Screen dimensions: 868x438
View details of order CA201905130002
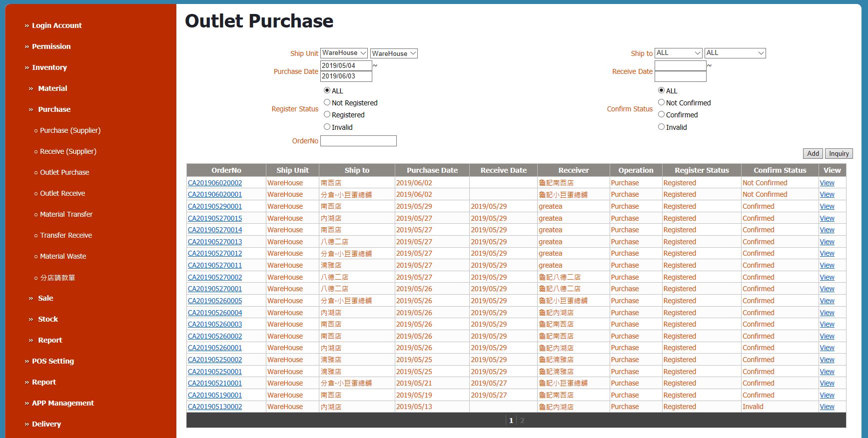tap(827, 407)
